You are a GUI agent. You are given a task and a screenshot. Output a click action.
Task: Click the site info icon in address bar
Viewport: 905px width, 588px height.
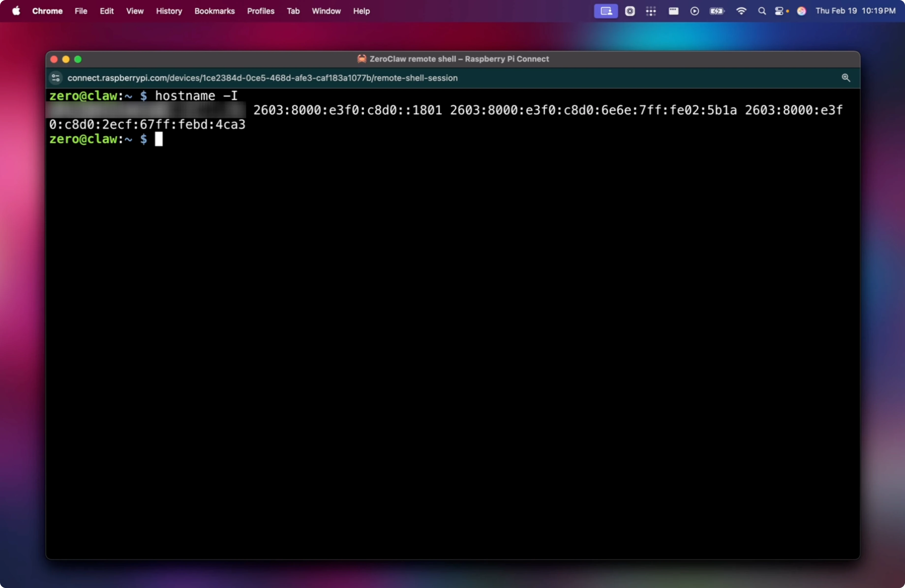[56, 78]
